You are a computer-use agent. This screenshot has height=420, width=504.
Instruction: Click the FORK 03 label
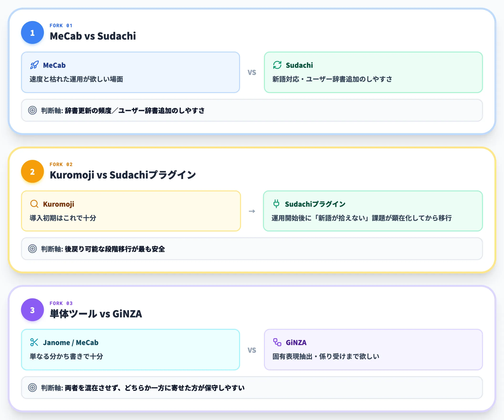pyautogui.click(x=61, y=303)
